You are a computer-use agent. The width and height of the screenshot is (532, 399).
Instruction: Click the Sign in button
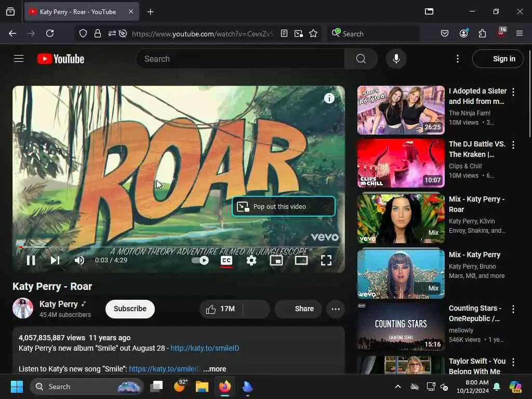(498, 59)
